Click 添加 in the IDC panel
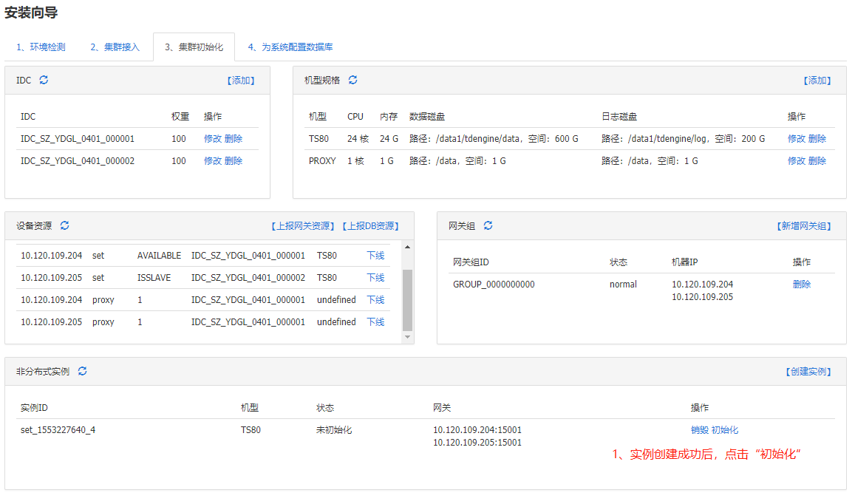Viewport: 855px width, 504px height. click(241, 80)
